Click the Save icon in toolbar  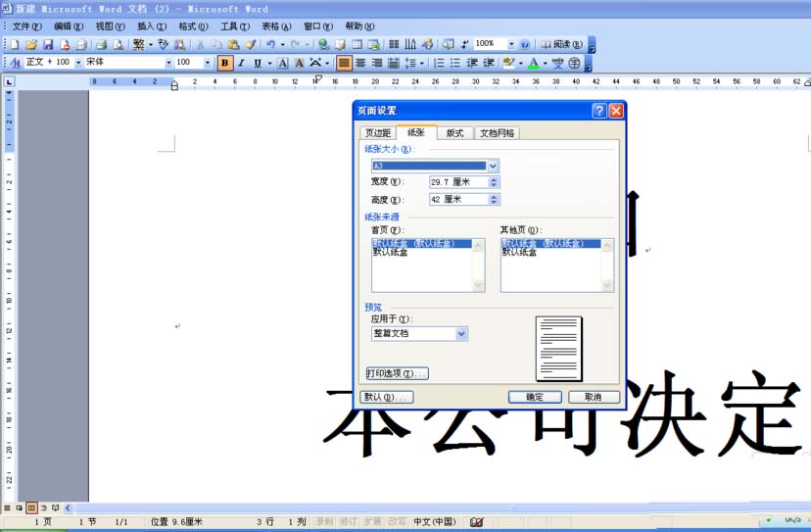pyautogui.click(x=48, y=44)
